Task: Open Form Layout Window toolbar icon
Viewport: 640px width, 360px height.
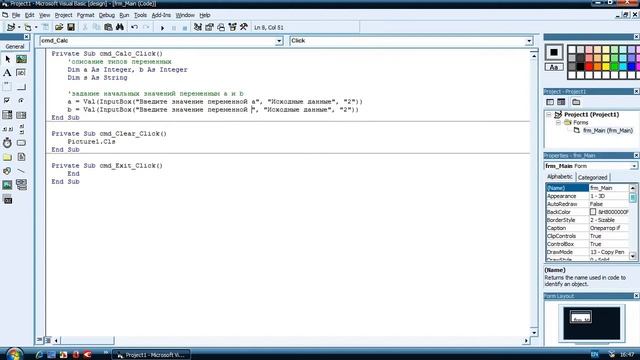Action: pos(221,27)
